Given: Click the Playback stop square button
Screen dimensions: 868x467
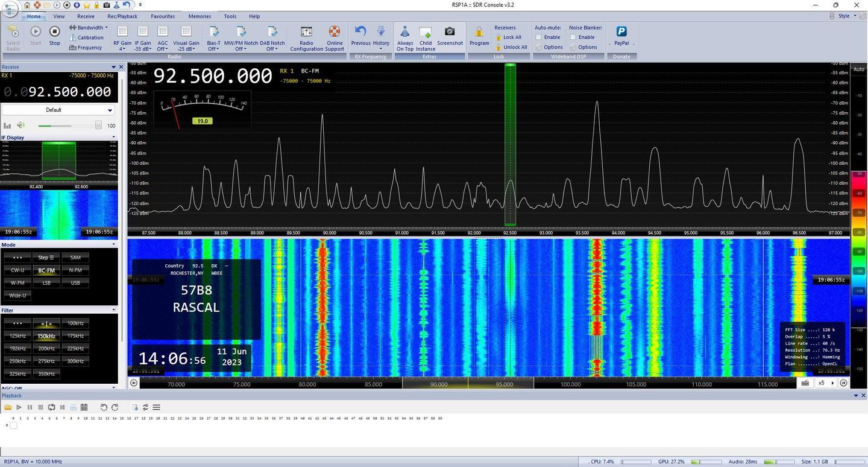Looking at the screenshot, I should point(40,407).
